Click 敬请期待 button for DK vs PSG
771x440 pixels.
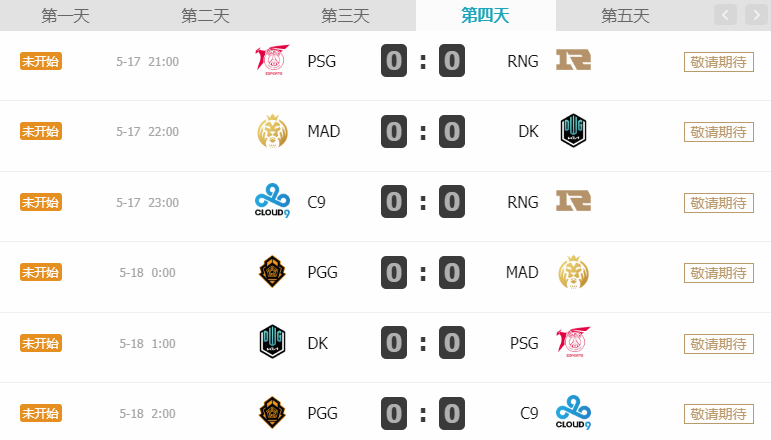pos(718,344)
